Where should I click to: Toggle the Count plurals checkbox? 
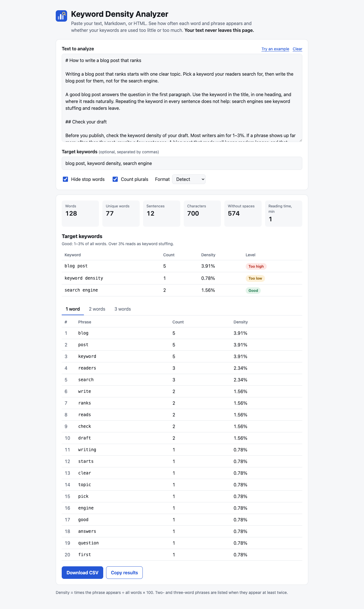point(115,179)
